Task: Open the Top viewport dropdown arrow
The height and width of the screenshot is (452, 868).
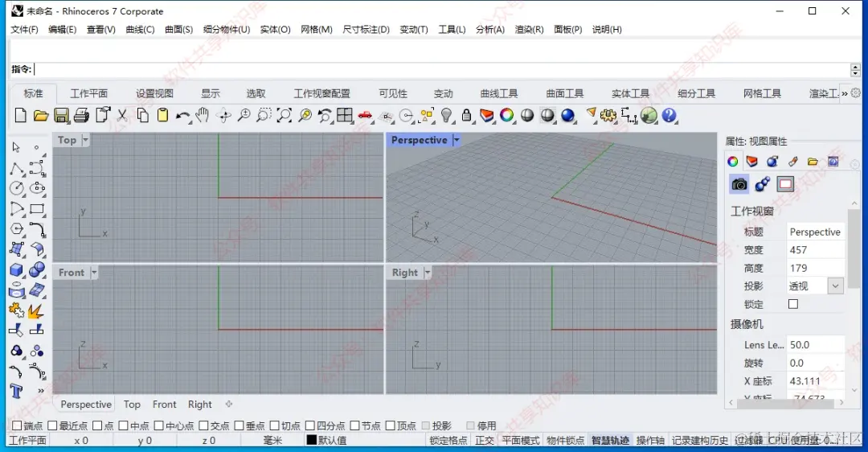Action: pos(85,140)
